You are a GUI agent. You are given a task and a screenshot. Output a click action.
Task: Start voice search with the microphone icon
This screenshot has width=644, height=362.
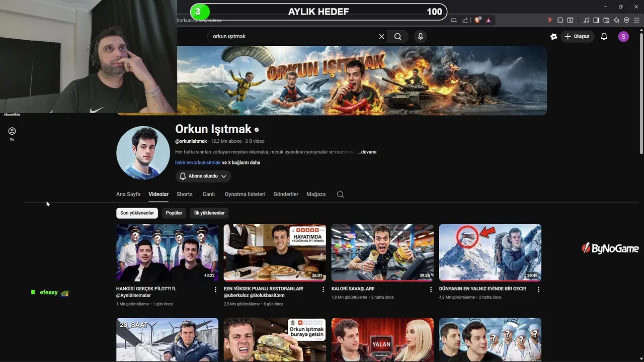click(421, 36)
